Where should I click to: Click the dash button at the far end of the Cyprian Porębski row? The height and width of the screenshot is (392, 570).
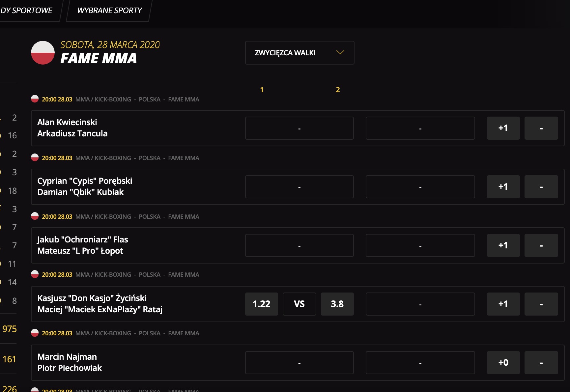tap(541, 187)
